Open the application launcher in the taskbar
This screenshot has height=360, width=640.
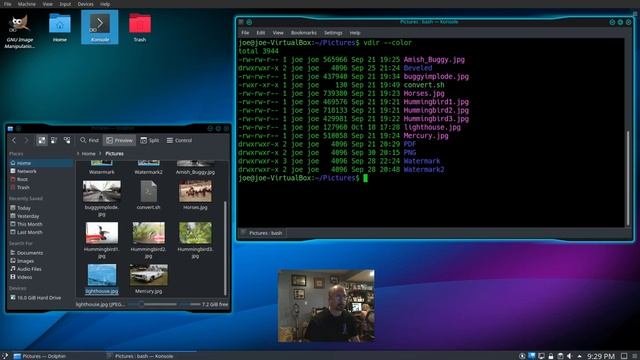(4, 356)
